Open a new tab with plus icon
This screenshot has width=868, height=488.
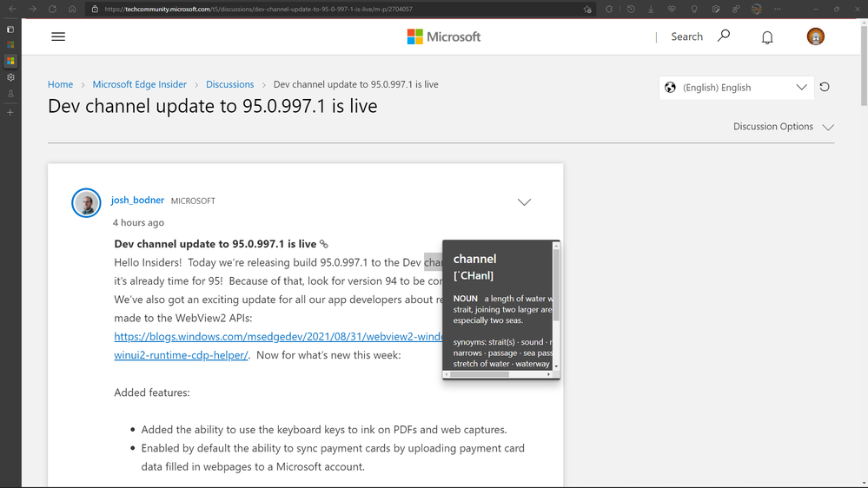(x=10, y=112)
